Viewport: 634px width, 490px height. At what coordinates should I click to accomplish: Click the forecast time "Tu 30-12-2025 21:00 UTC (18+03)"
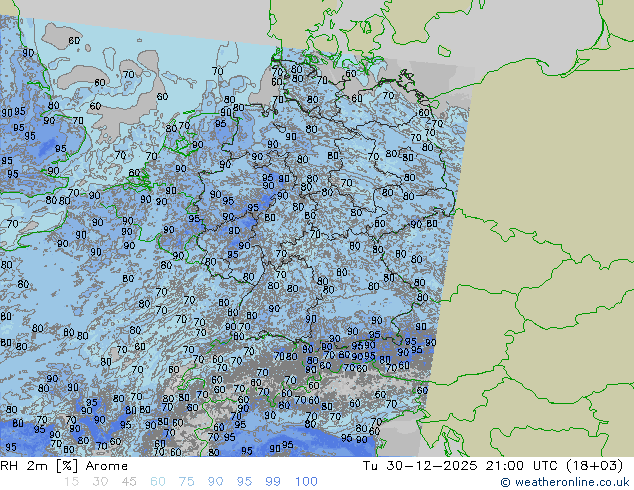click(x=493, y=466)
